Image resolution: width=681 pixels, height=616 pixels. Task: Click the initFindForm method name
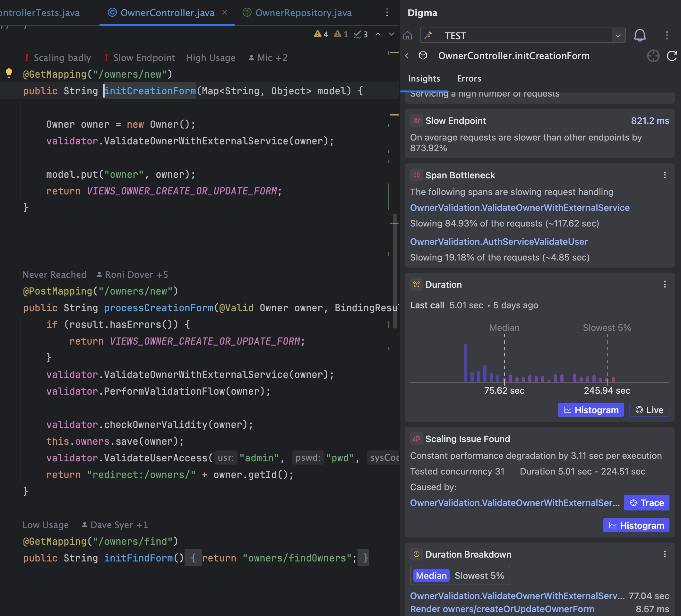[139, 558]
